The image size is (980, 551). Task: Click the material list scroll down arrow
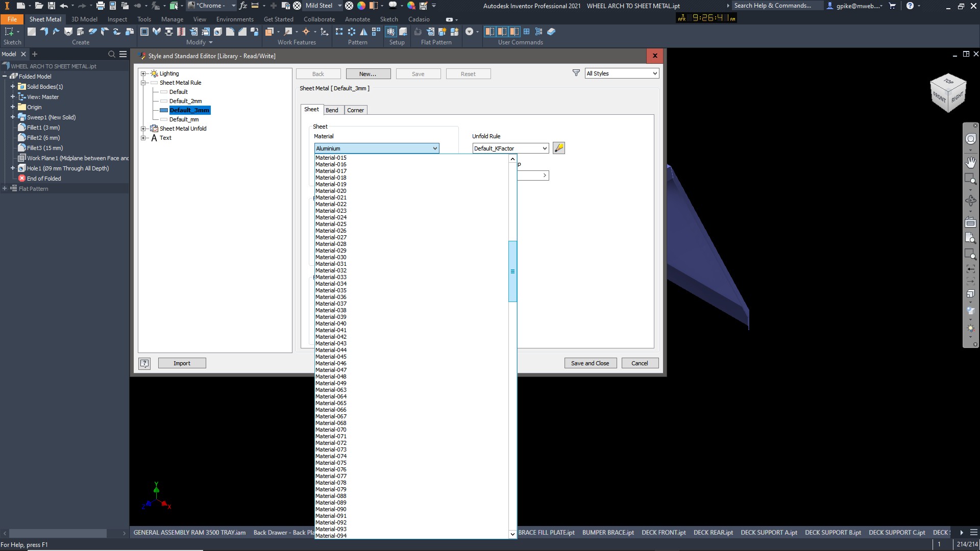(x=512, y=534)
